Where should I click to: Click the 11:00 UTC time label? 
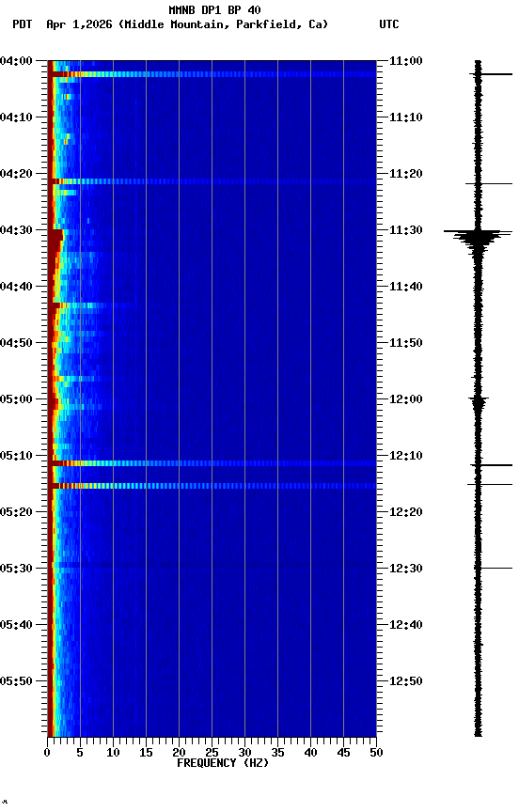tap(406, 61)
